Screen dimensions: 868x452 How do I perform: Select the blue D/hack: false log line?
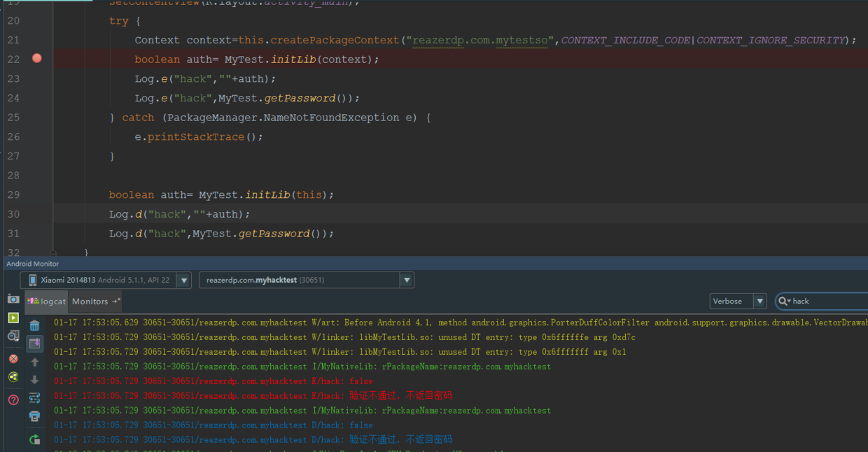tap(213, 425)
